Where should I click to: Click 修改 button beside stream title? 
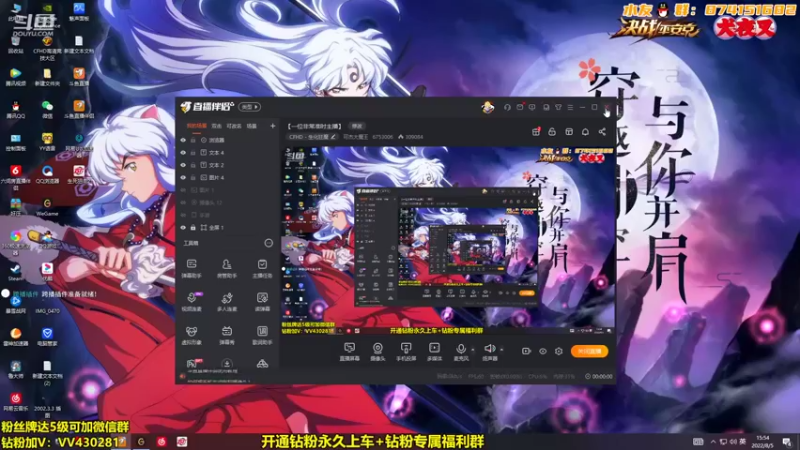pos(357,126)
